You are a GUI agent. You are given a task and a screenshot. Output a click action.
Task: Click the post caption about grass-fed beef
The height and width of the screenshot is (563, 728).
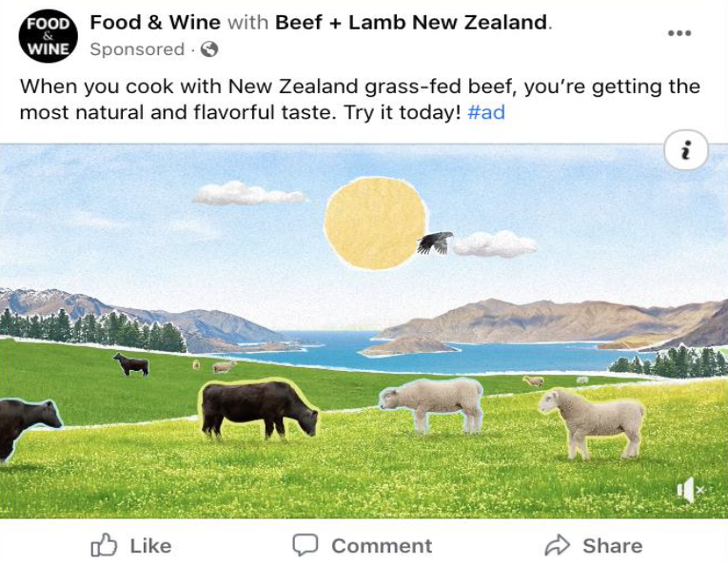tap(360, 99)
